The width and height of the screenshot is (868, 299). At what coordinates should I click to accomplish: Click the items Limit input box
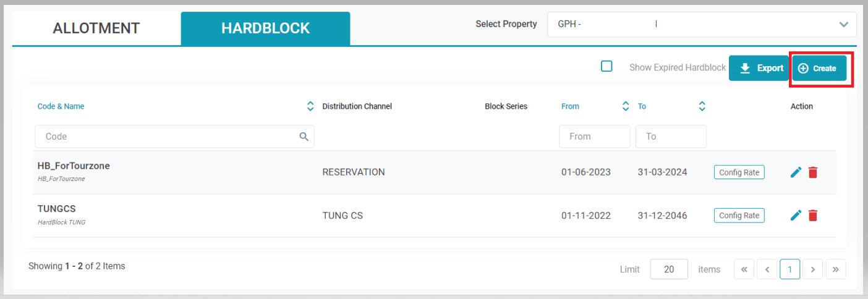[669, 269]
